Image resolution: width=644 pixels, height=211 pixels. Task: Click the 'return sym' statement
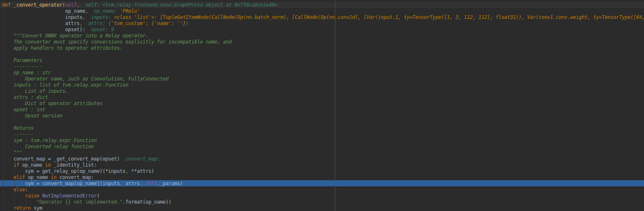click(28, 208)
